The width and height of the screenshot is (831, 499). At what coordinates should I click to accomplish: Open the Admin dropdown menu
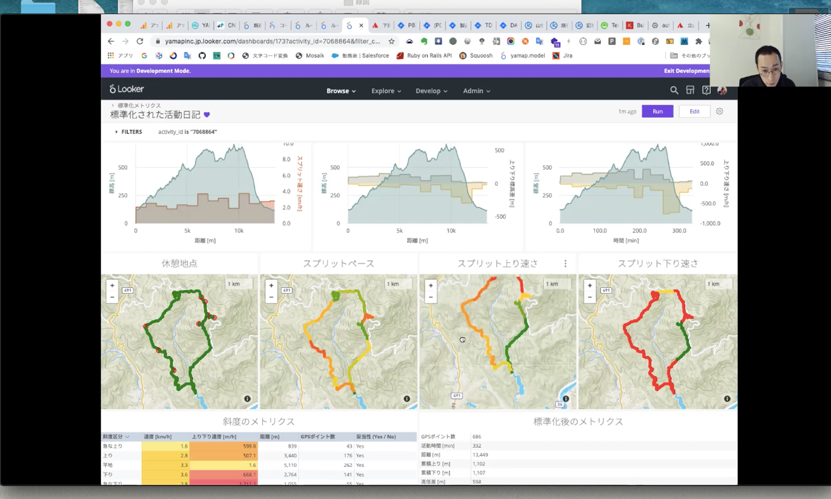point(476,91)
